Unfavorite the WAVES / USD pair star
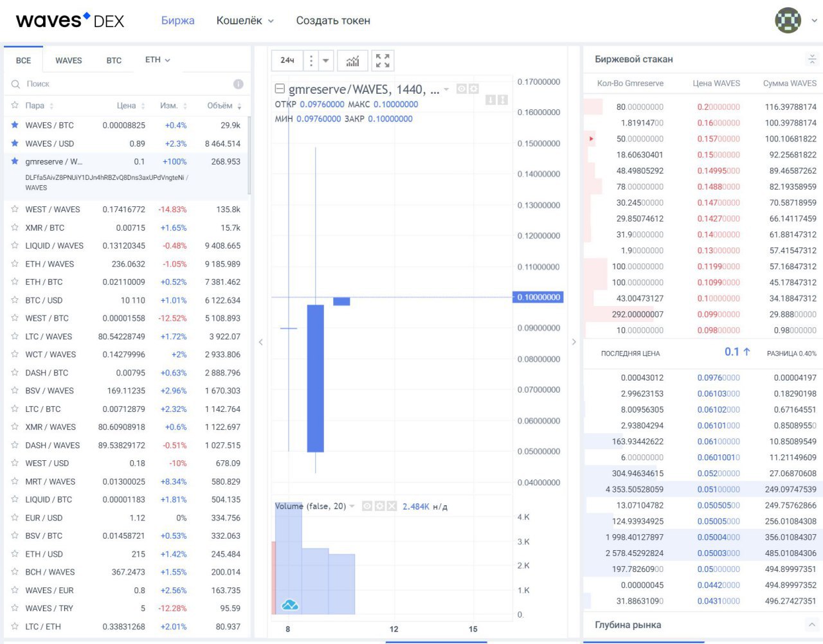This screenshot has height=644, width=823. click(15, 143)
